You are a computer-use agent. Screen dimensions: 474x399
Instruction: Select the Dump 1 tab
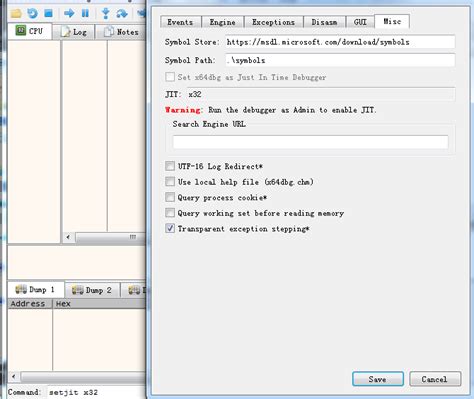click(36, 290)
